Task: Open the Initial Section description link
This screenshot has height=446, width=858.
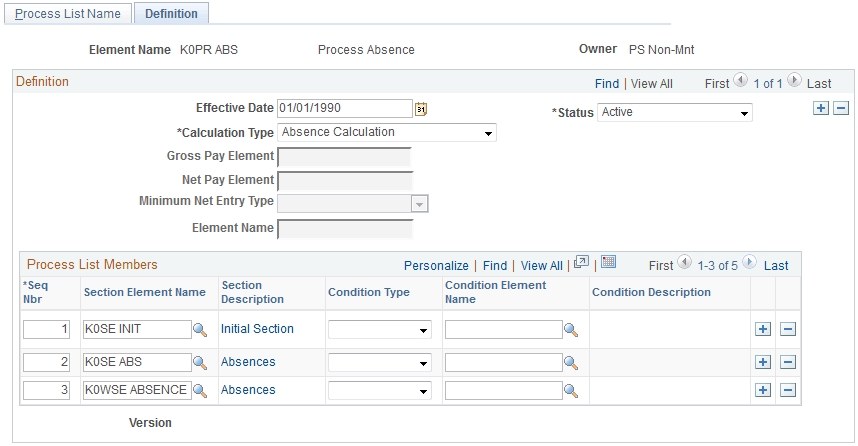Action: [x=257, y=329]
